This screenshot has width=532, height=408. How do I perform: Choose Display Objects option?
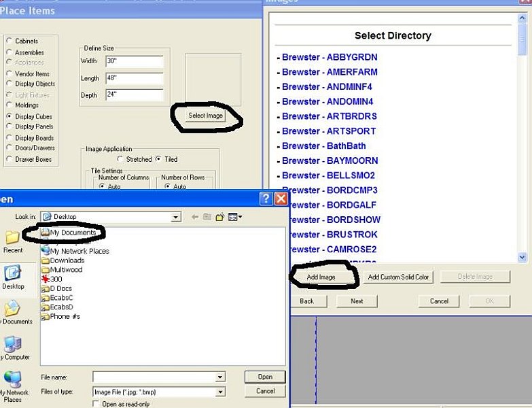(x=10, y=84)
